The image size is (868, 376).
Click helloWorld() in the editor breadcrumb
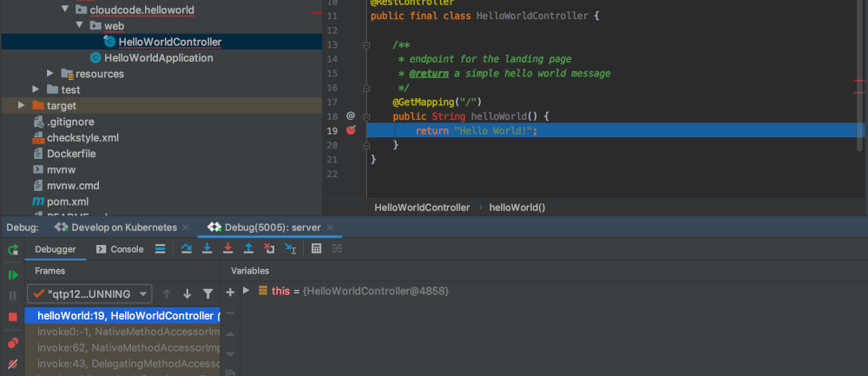[516, 208]
